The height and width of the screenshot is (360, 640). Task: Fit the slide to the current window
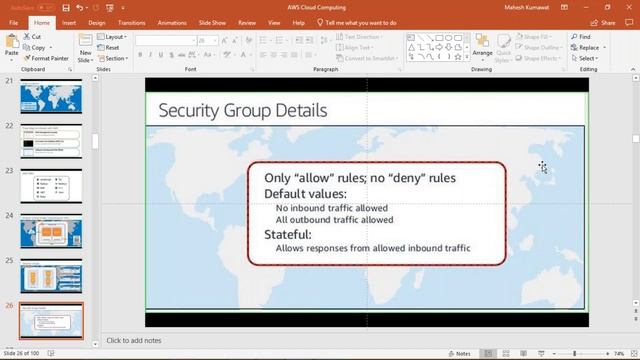pos(634,353)
